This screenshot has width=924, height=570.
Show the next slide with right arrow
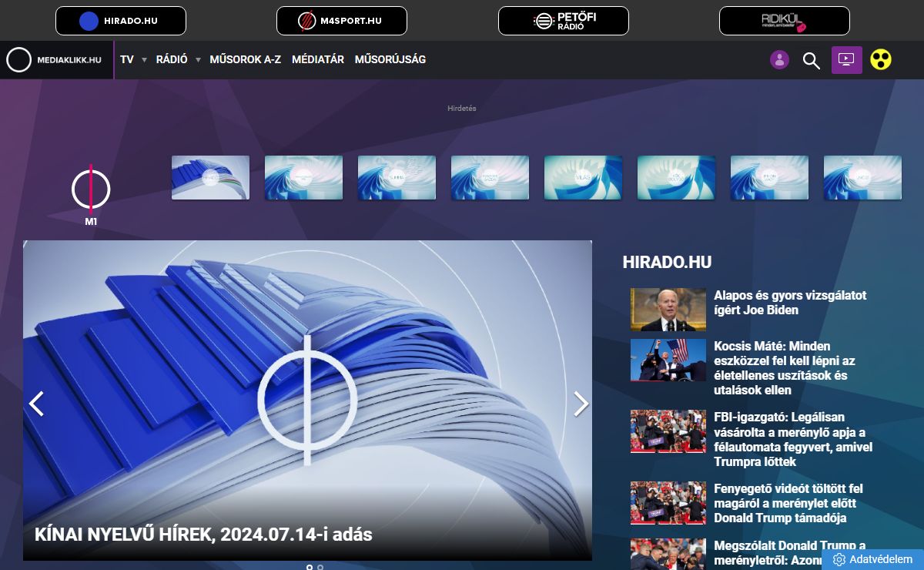point(581,404)
